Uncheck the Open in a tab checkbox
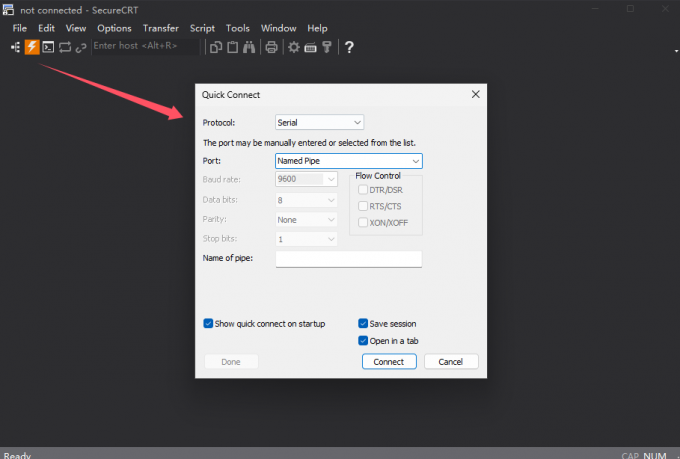 363,341
